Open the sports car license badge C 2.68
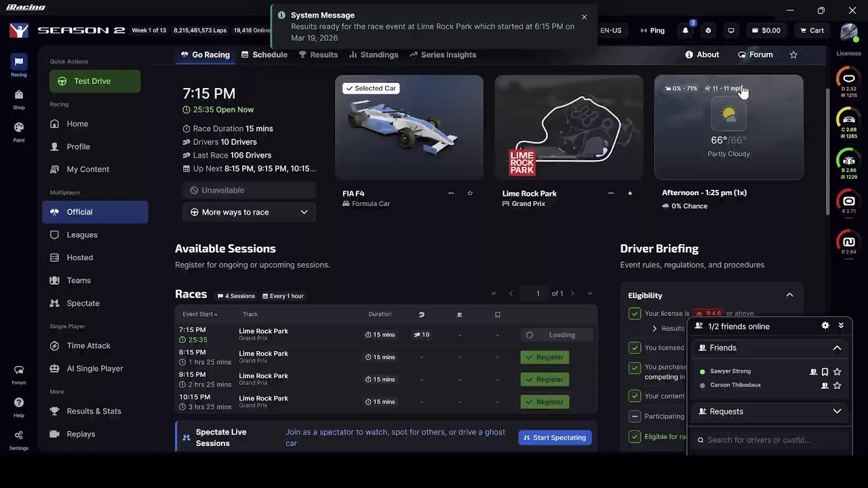 click(x=849, y=123)
